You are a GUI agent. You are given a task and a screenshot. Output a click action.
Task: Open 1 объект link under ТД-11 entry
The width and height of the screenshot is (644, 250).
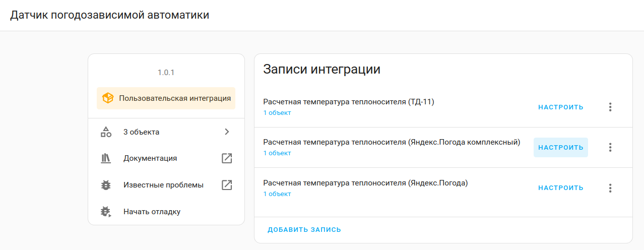click(277, 113)
